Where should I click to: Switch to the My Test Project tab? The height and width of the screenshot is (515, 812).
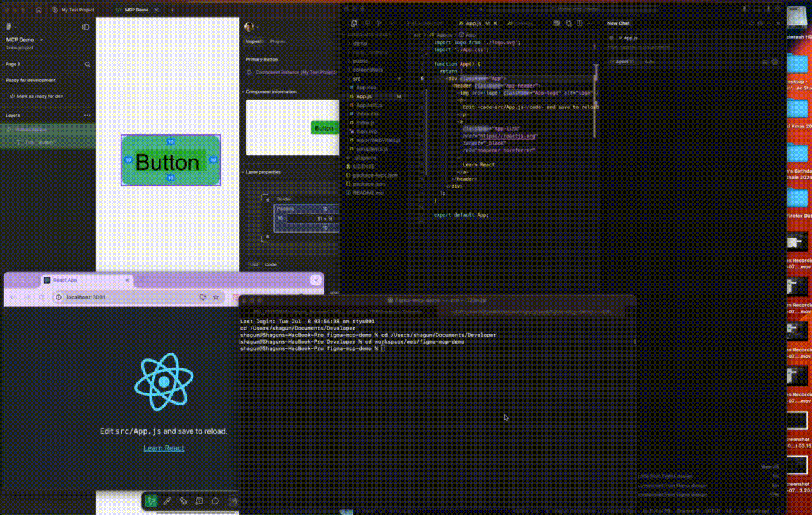[77, 10]
